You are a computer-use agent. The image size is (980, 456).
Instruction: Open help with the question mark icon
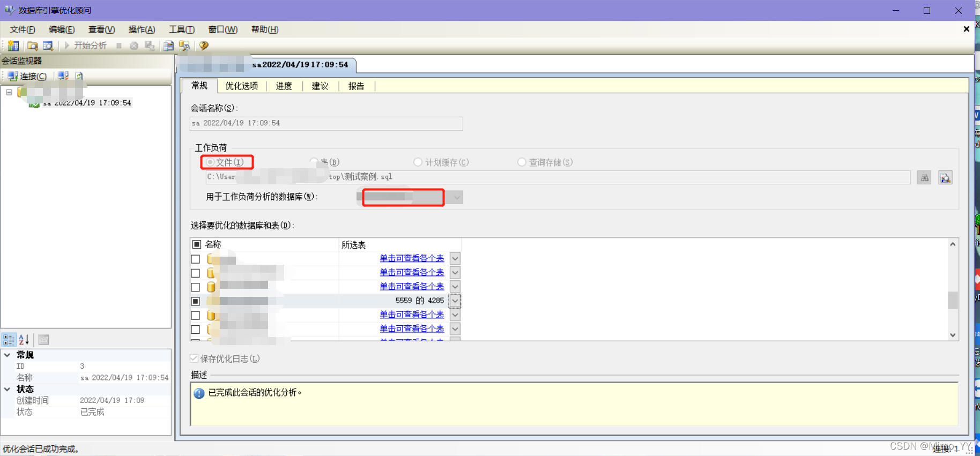[204, 46]
